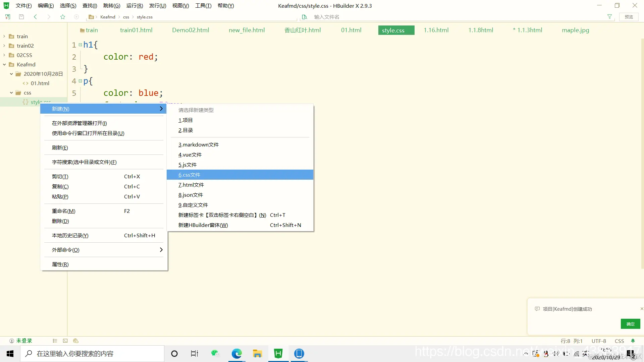Collapse the h1 code fold marker
This screenshot has width=644, height=362.
(x=80, y=45)
